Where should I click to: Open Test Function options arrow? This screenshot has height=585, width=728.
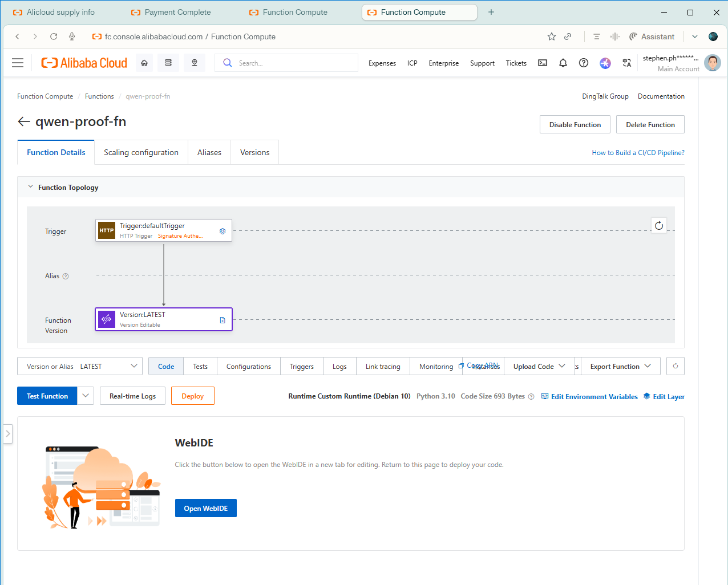(x=86, y=396)
